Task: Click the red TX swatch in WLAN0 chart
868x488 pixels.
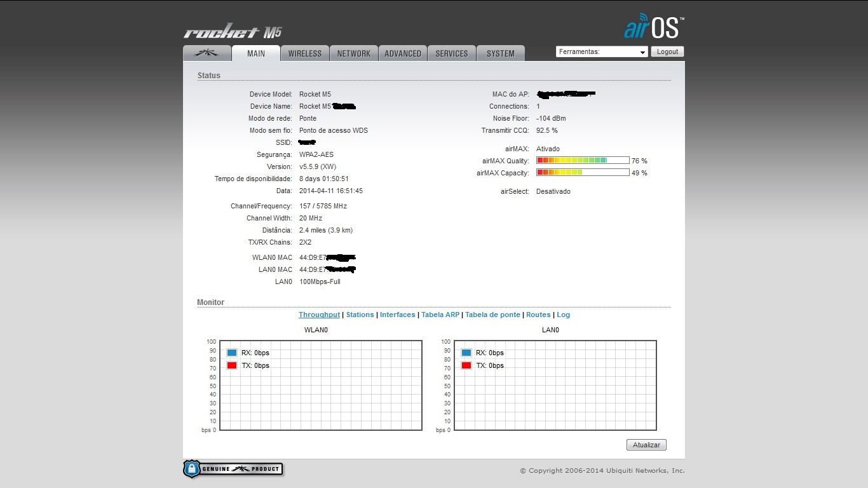Action: coord(232,365)
